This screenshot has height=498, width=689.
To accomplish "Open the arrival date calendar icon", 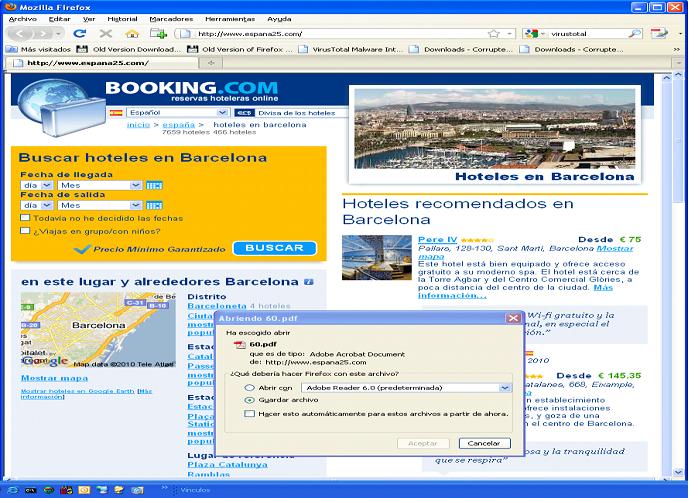I will tap(154, 185).
